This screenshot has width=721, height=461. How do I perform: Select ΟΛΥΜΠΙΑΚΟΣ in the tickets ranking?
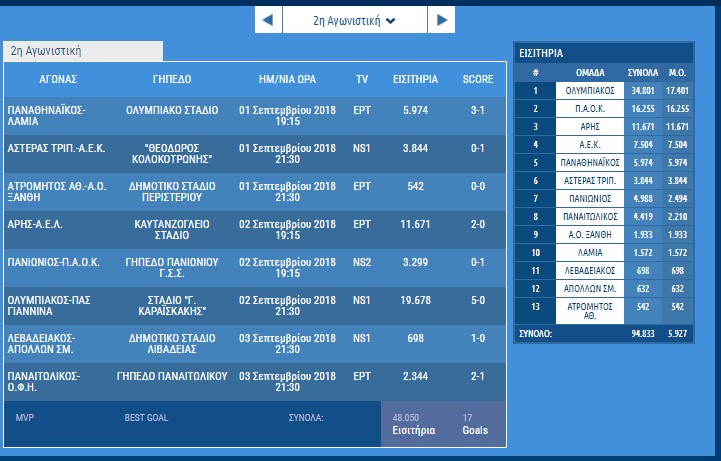click(588, 91)
